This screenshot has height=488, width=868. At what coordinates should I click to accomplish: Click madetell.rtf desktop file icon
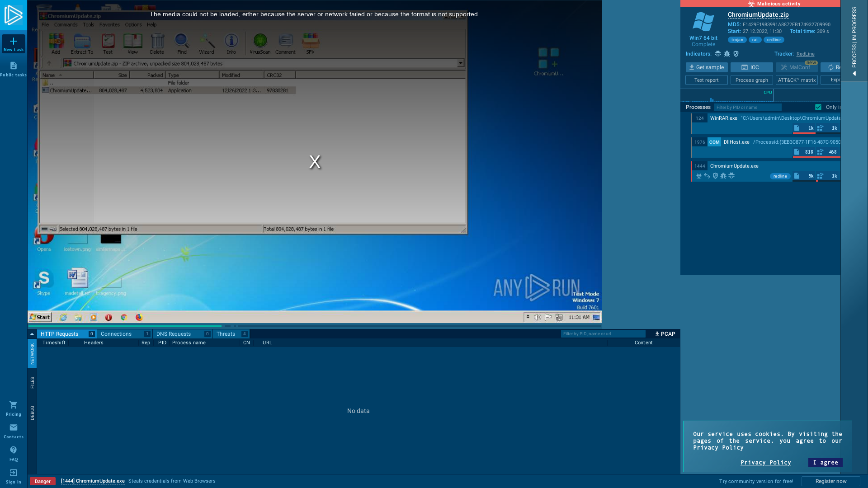pyautogui.click(x=77, y=282)
